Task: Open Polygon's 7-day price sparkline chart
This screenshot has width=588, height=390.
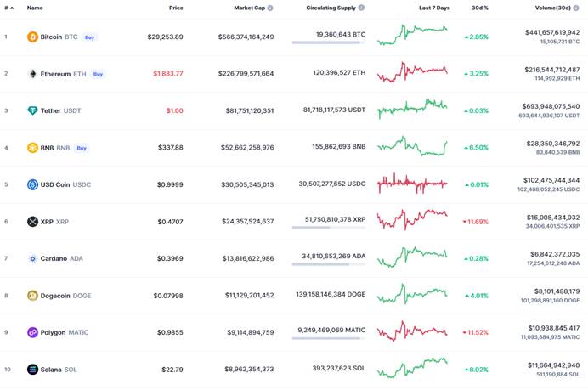Action: [x=412, y=331]
